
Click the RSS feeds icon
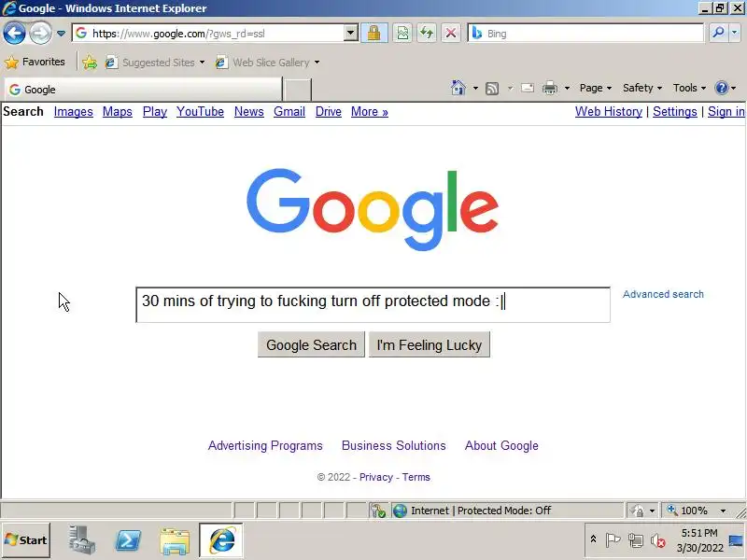click(492, 88)
